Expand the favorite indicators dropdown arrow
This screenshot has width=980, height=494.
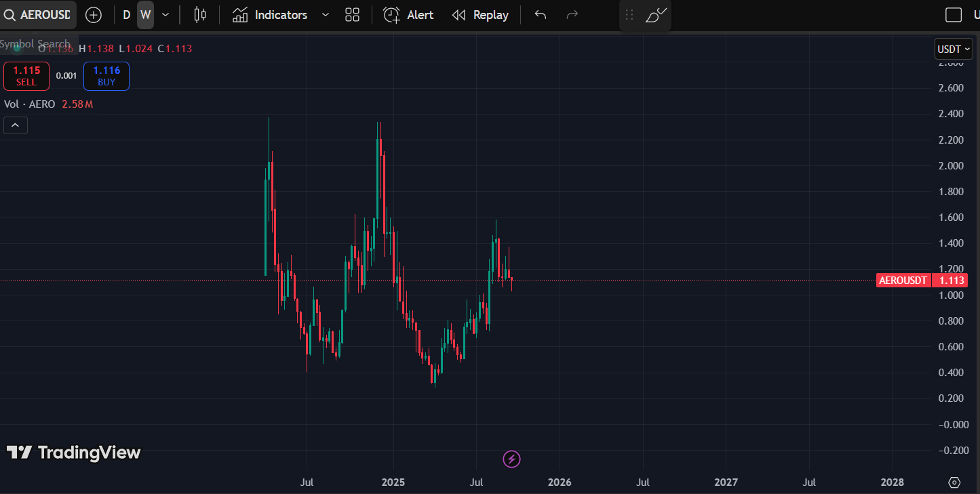[326, 15]
